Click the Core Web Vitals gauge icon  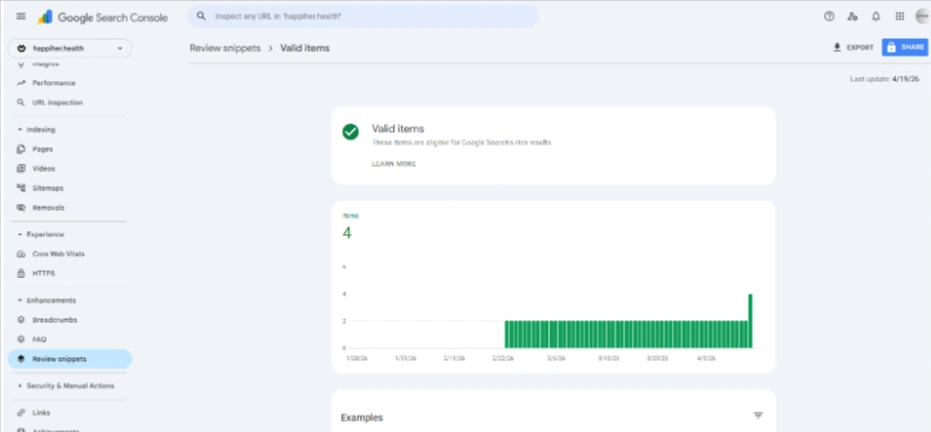click(x=21, y=254)
